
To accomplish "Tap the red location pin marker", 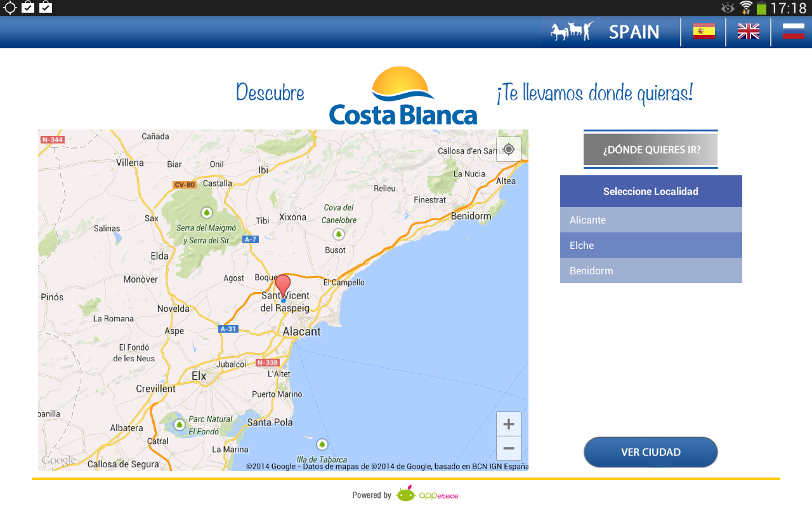I will (x=283, y=287).
